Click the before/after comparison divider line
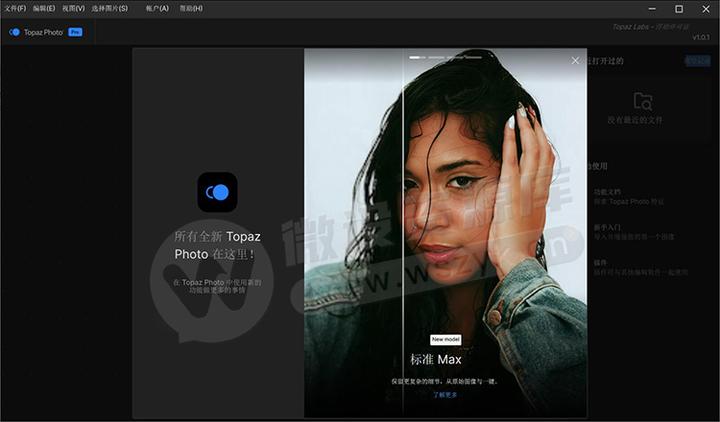The image size is (720, 422). [x=403, y=233]
